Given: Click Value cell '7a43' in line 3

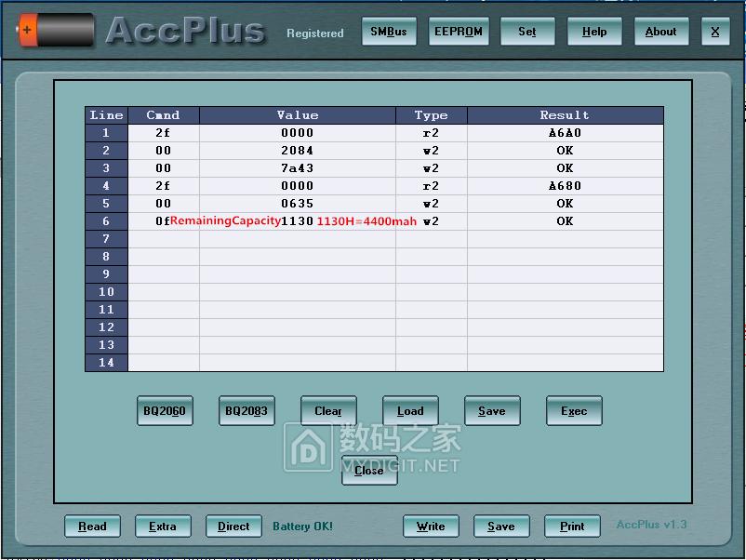Looking at the screenshot, I should (x=298, y=168).
